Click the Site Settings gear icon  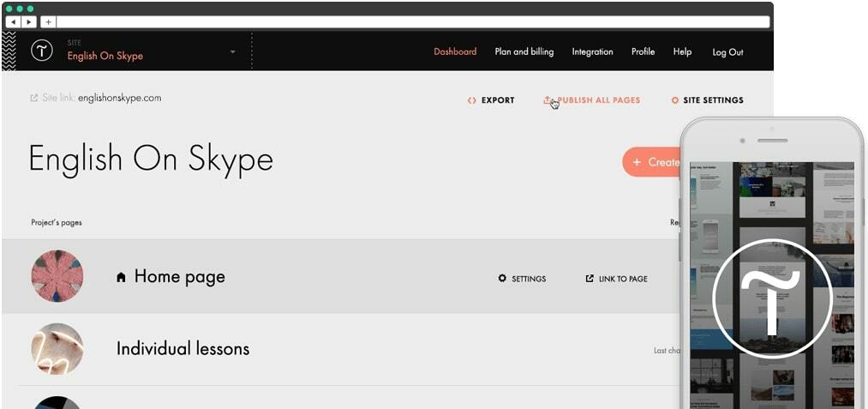click(x=674, y=100)
